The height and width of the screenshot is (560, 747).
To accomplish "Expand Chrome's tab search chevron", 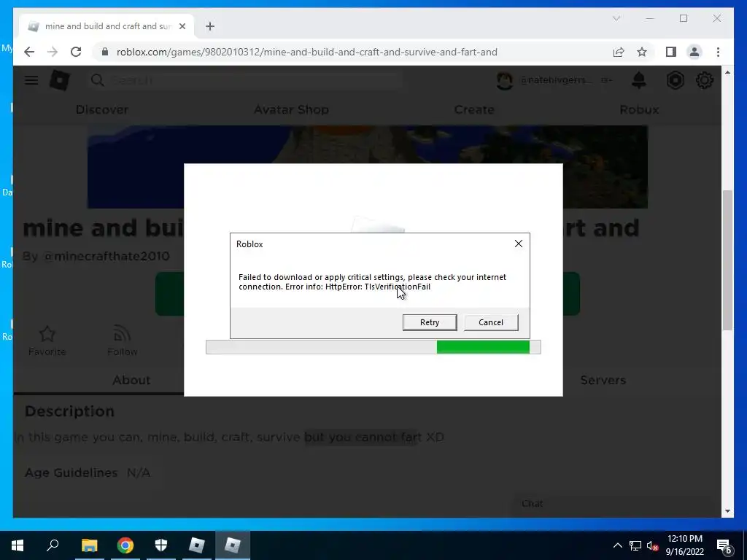I will coord(616,18).
